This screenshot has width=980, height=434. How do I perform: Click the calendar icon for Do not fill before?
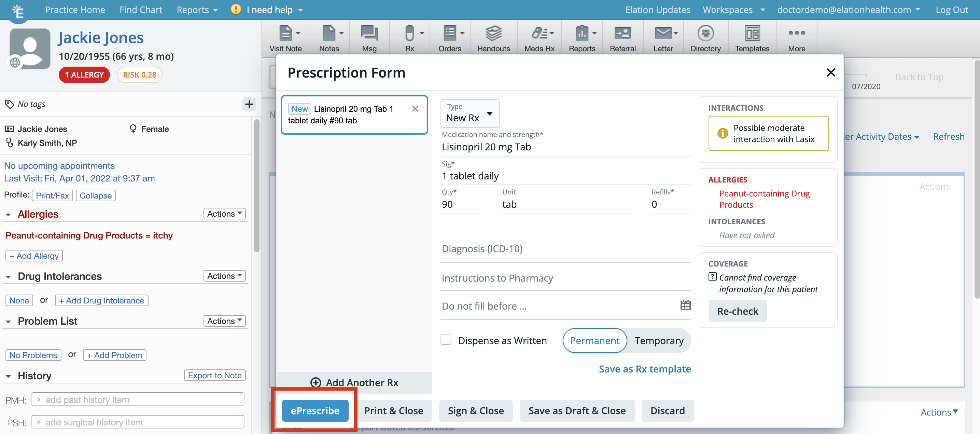click(685, 305)
